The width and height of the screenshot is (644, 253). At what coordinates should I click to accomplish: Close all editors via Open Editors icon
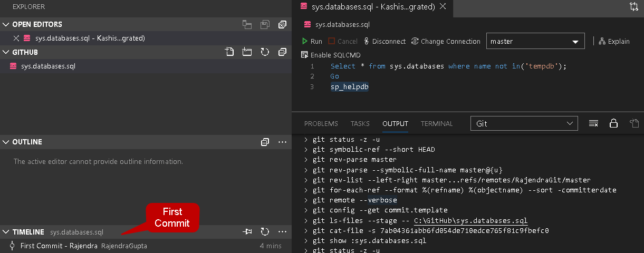283,24
